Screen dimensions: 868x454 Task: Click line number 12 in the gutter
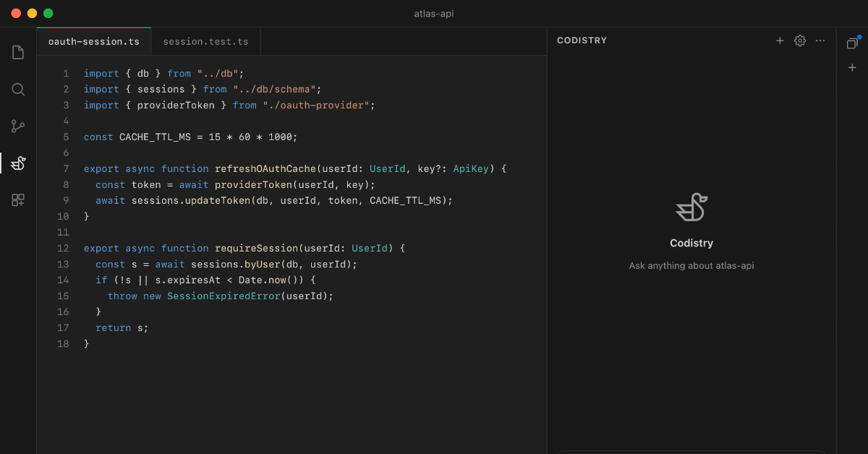coord(63,248)
